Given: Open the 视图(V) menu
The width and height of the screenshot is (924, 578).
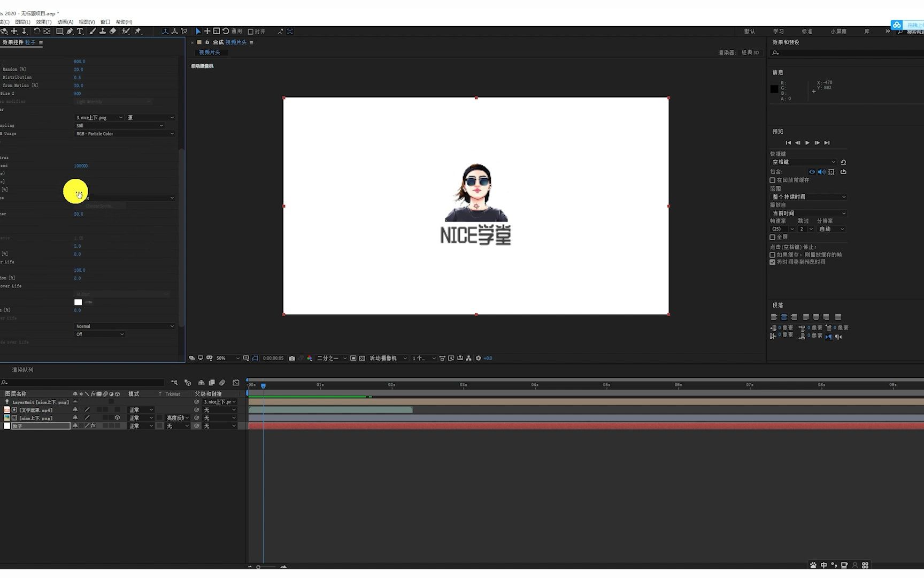Looking at the screenshot, I should tap(87, 22).
